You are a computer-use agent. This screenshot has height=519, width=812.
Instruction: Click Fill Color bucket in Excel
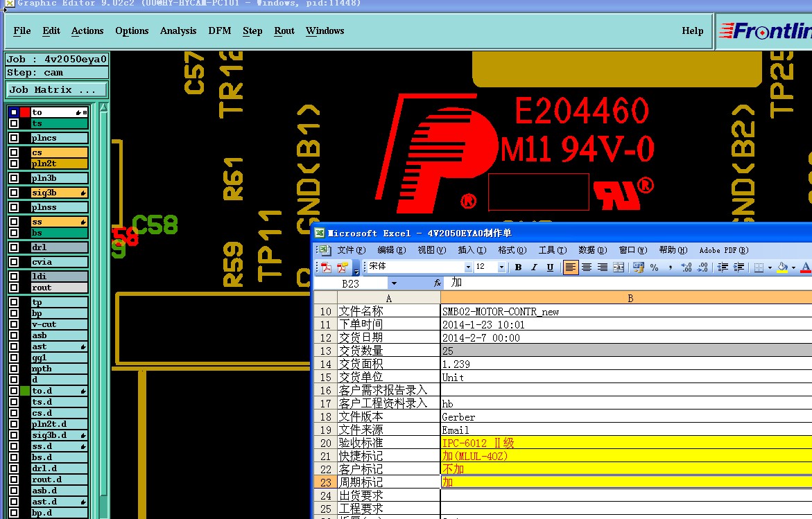pyautogui.click(x=782, y=267)
